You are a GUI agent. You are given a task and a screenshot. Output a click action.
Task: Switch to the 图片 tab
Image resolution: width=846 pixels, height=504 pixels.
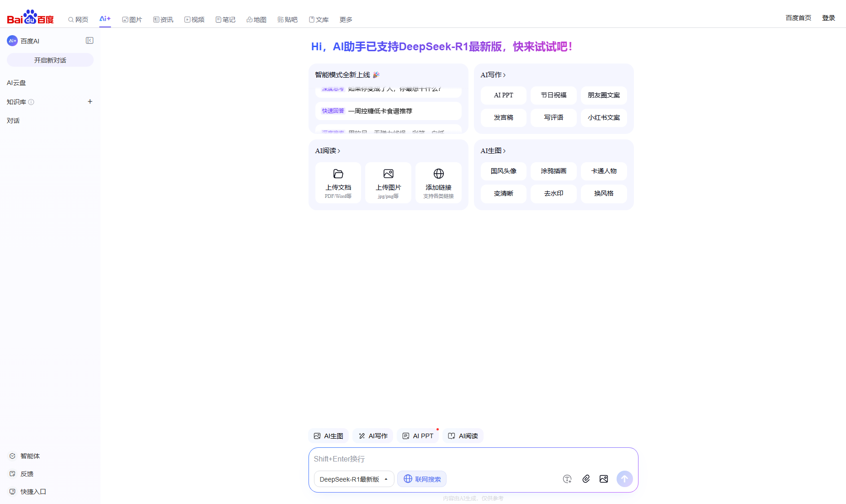pyautogui.click(x=132, y=20)
